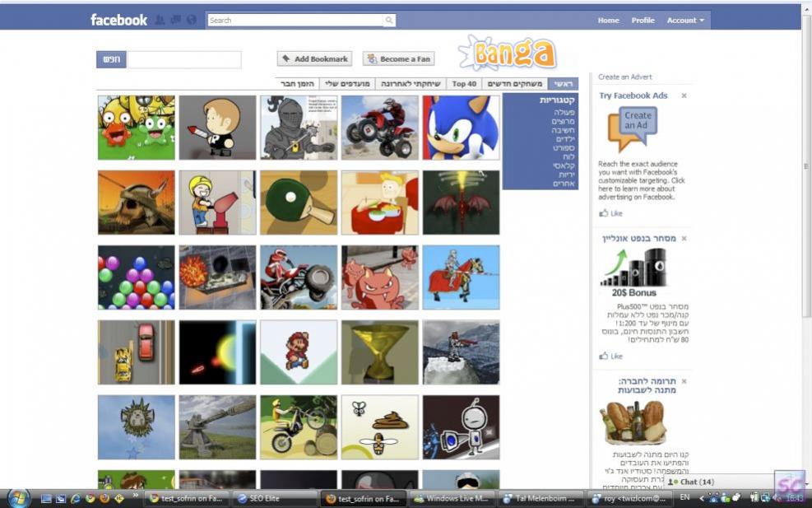Click the Facebook logo
Image resolution: width=812 pixels, height=508 pixels.
(x=118, y=21)
